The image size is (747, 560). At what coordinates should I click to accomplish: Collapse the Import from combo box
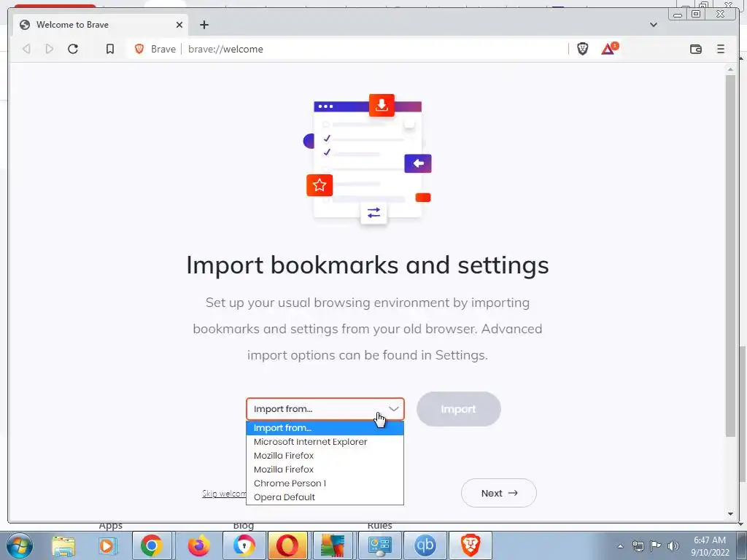pyautogui.click(x=325, y=409)
